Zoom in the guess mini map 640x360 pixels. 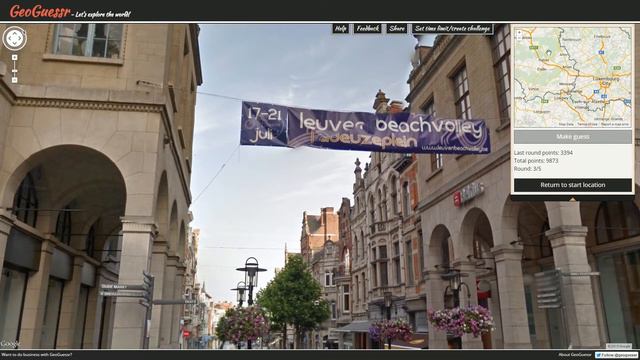[x=519, y=32]
